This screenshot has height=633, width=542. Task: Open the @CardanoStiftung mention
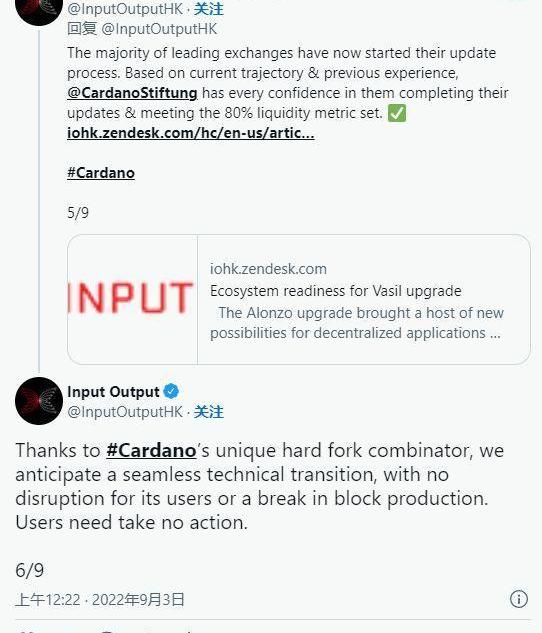[x=132, y=93]
